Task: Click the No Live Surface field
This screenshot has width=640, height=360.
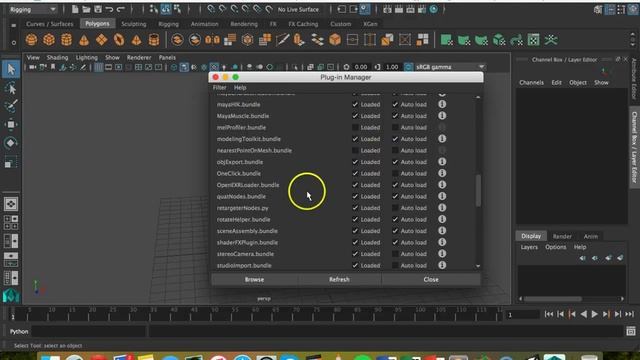Action: click(x=298, y=9)
